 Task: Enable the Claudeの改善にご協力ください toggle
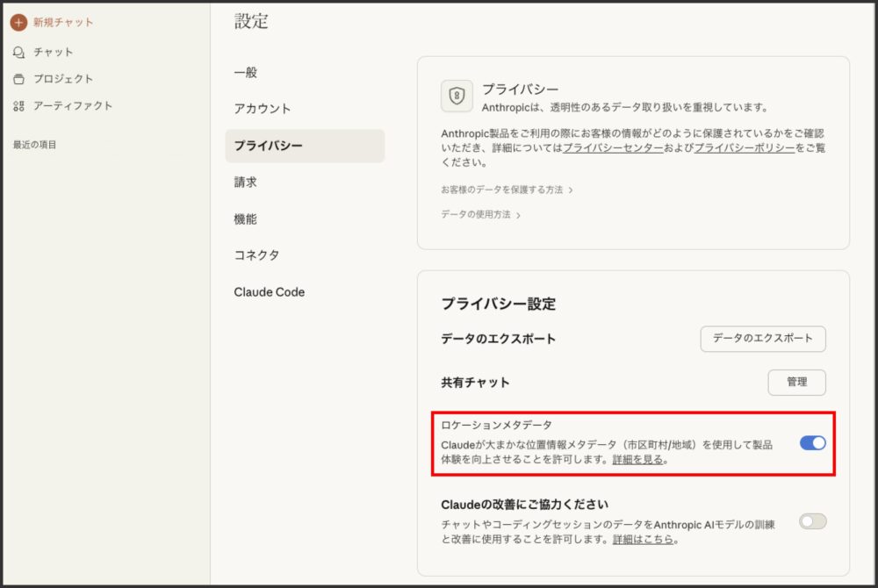(812, 521)
